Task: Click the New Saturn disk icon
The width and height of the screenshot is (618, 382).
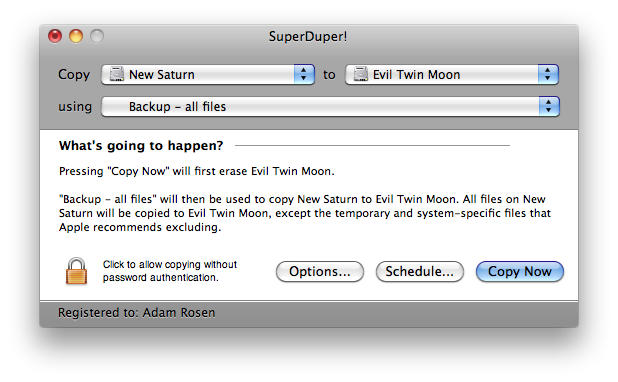Action: tap(116, 74)
